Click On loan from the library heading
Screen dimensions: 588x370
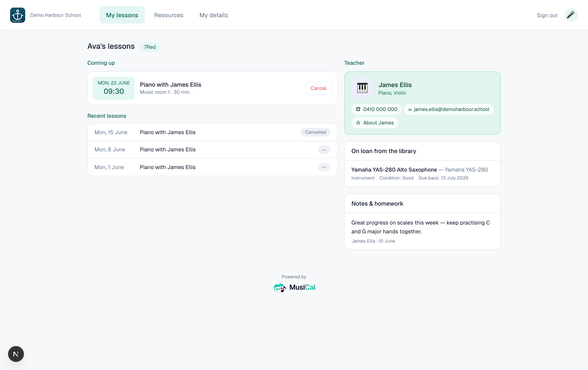(x=384, y=151)
